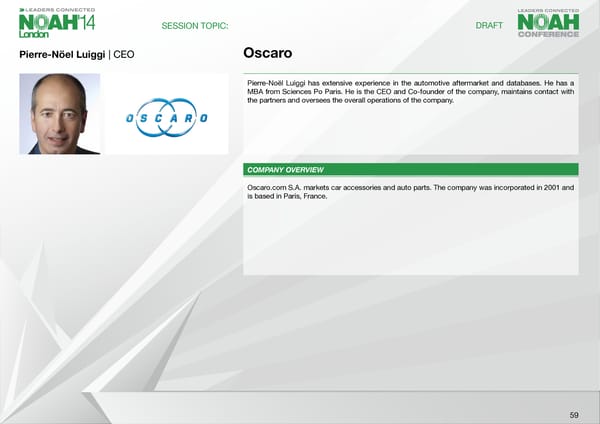
Task: Click the 'CEO' title text
Action: [x=123, y=53]
